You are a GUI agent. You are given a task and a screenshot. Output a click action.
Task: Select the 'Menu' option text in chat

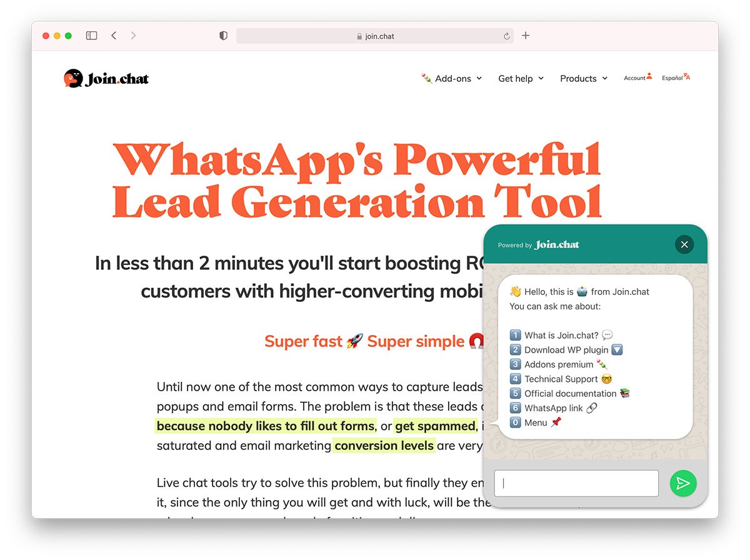point(536,422)
